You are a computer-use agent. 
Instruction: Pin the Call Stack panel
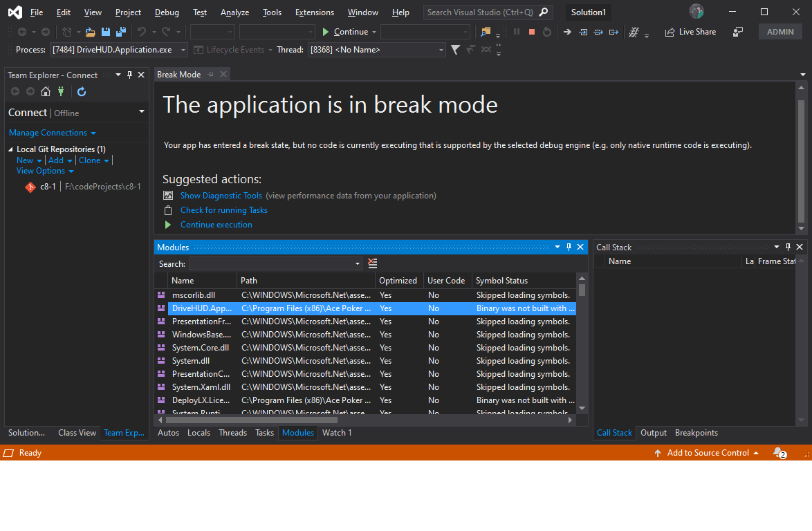pos(788,246)
